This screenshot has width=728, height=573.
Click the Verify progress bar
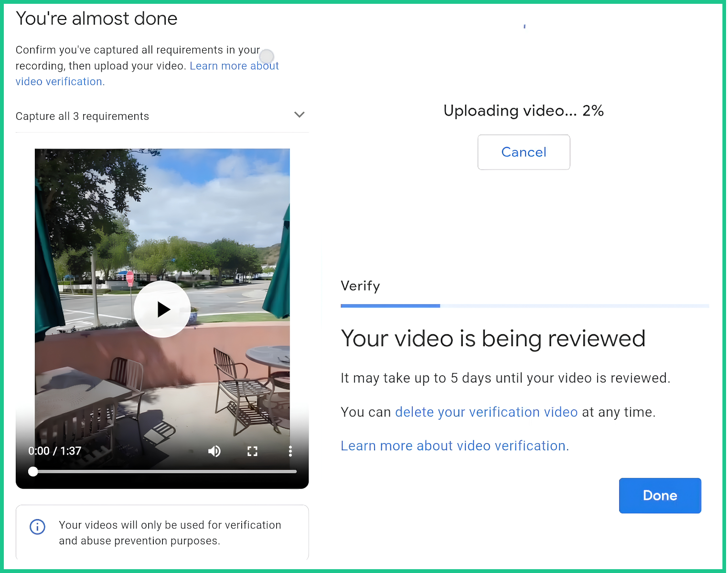(x=525, y=306)
